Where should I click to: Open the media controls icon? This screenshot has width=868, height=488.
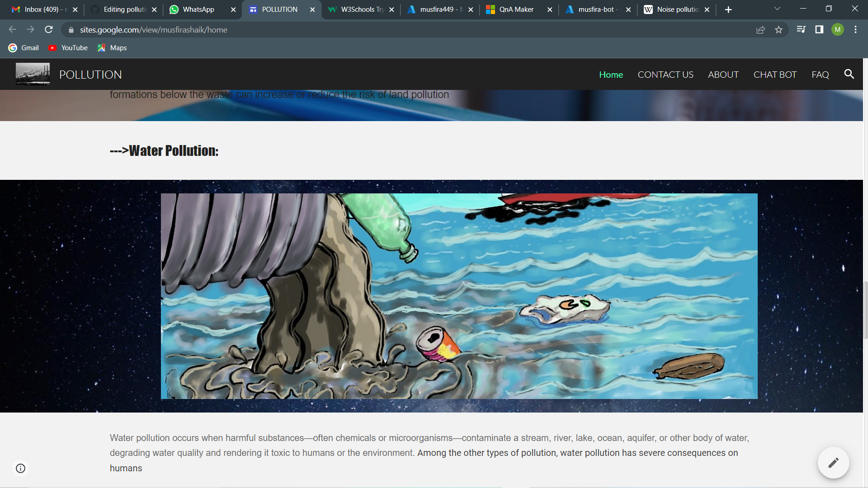click(x=801, y=29)
